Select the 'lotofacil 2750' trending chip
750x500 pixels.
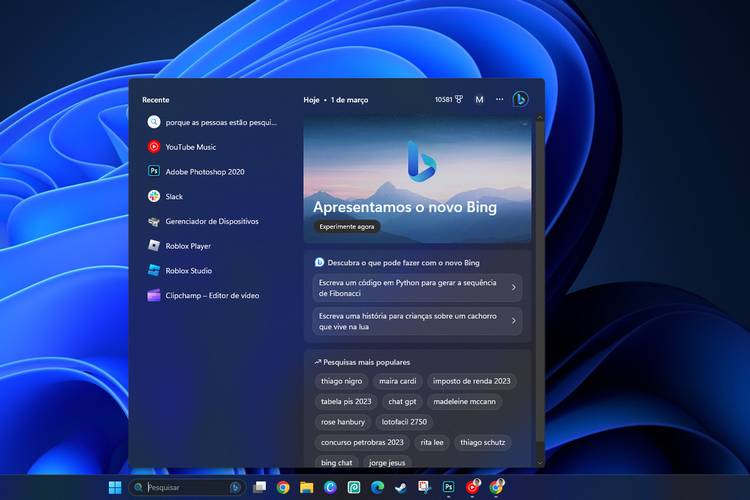pos(404,422)
